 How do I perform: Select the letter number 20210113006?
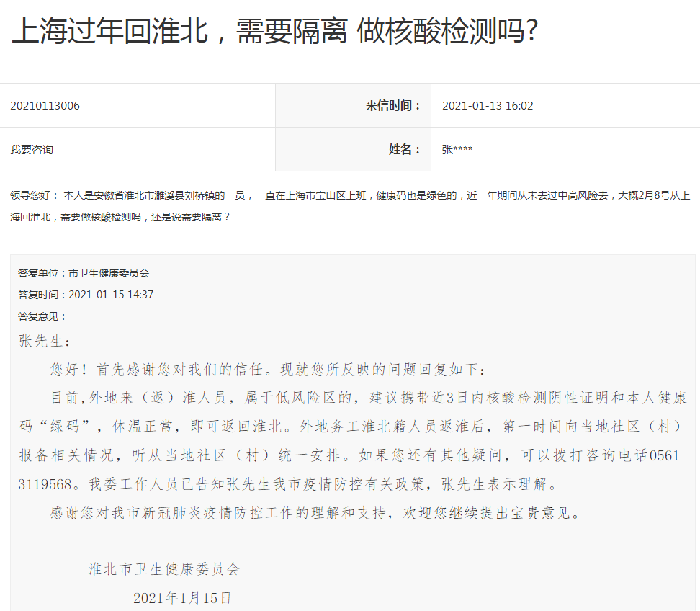45,106
